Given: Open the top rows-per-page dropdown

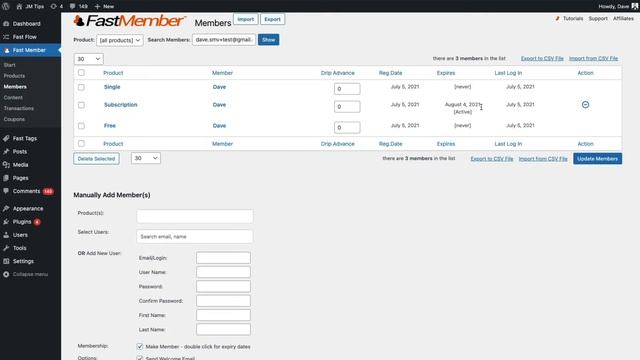Looking at the screenshot, I should 89,59.
